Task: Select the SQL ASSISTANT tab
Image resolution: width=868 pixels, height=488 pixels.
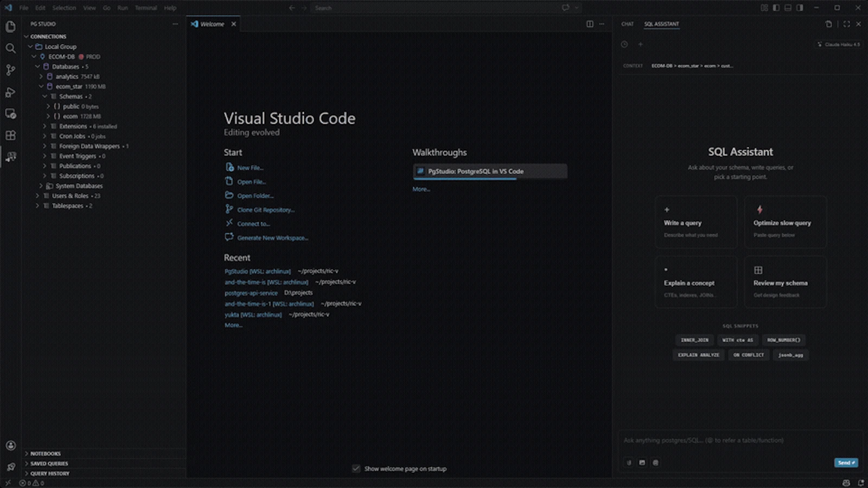Action: (661, 24)
